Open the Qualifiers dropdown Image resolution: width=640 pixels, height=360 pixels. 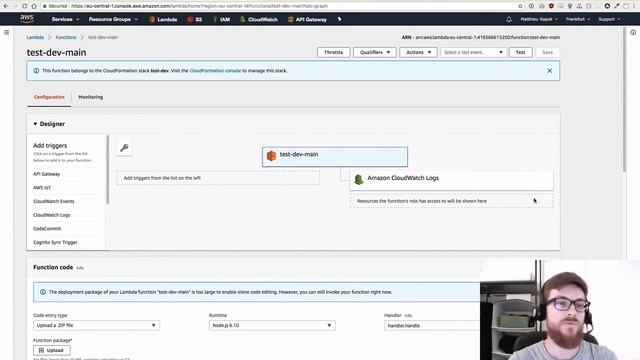coord(375,52)
